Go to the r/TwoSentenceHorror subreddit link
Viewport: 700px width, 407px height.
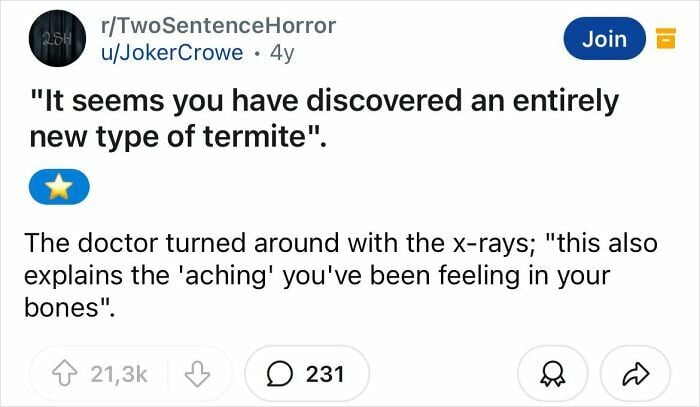(212, 25)
